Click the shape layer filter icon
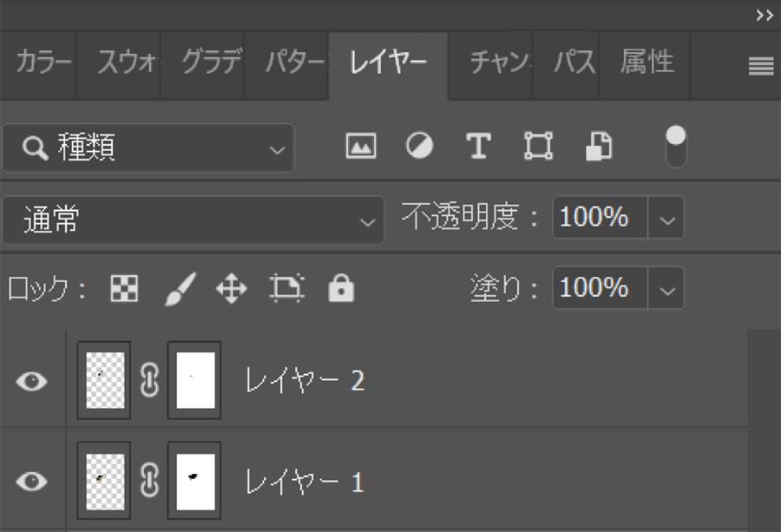Screen dimensions: 781x532 point(538,147)
